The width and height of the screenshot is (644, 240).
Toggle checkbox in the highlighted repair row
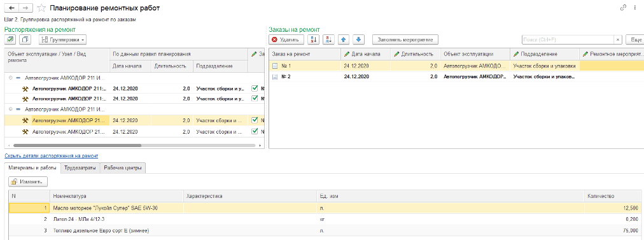255,120
